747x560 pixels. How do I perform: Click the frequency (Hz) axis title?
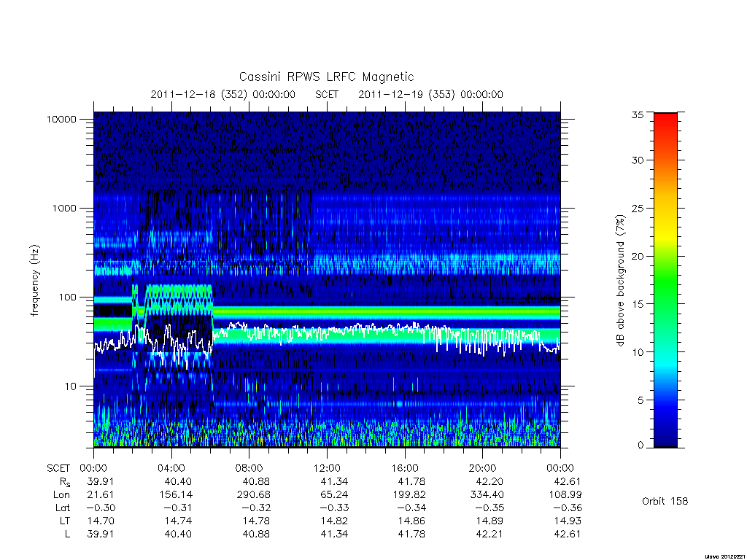(34, 281)
